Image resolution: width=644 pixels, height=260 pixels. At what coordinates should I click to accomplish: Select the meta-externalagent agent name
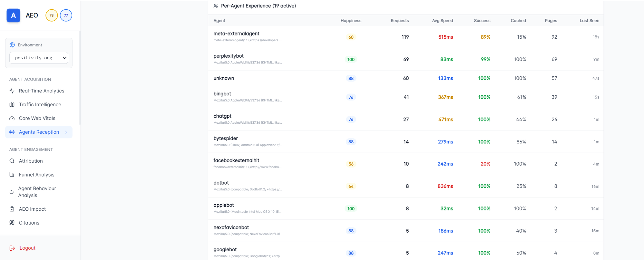[236, 34]
